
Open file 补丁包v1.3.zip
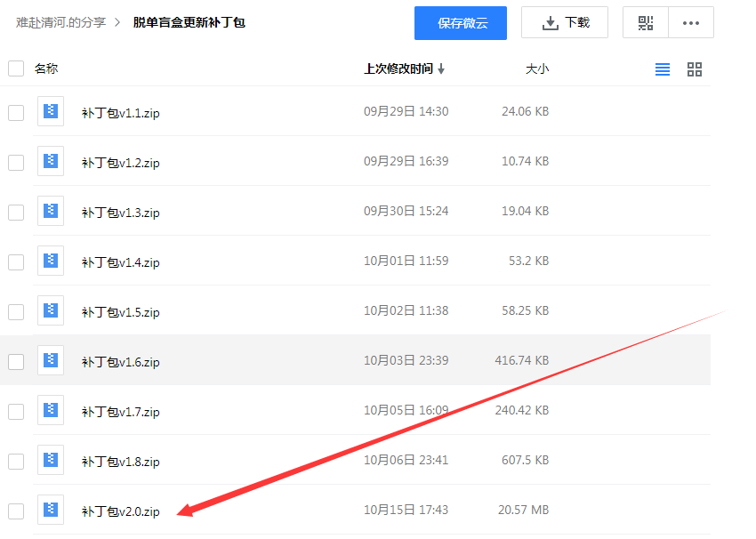tap(121, 213)
